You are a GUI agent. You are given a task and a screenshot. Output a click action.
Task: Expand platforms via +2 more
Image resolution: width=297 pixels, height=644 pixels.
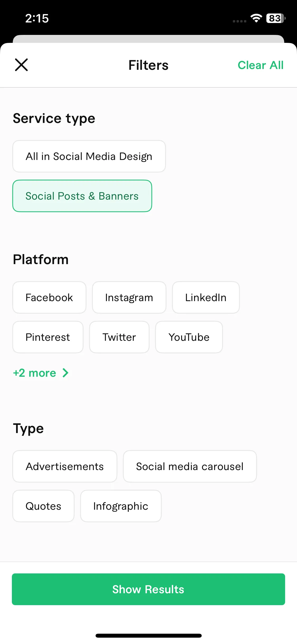pyautogui.click(x=41, y=373)
